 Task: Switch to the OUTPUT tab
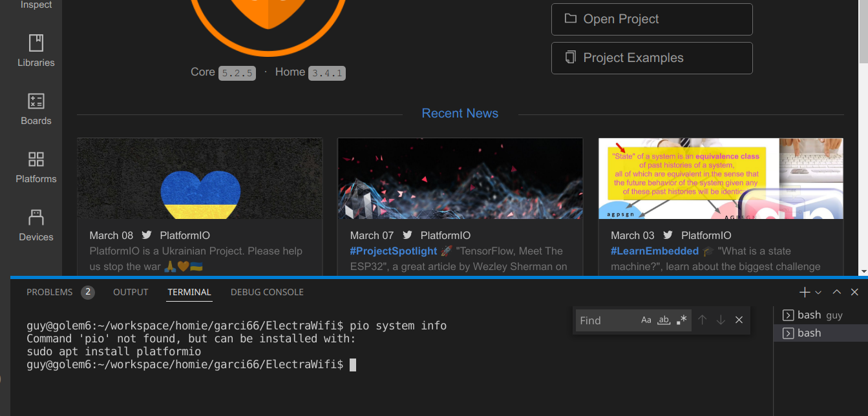(x=131, y=291)
